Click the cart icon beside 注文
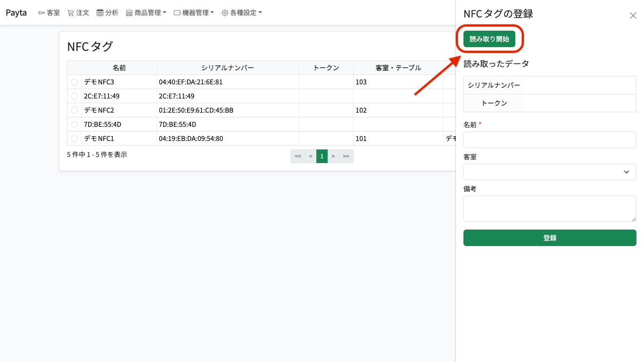 71,13
